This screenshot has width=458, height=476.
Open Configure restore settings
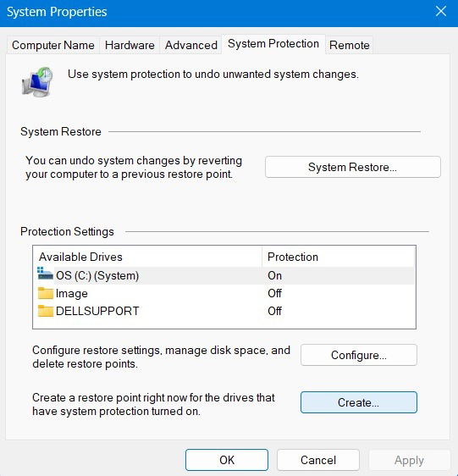359,355
